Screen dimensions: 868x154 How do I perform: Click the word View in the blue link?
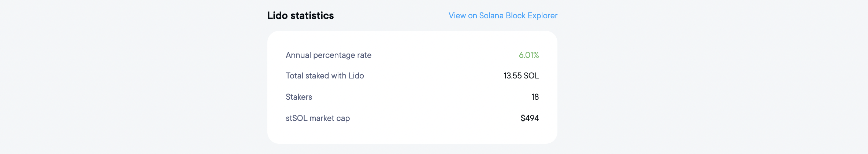tap(457, 16)
